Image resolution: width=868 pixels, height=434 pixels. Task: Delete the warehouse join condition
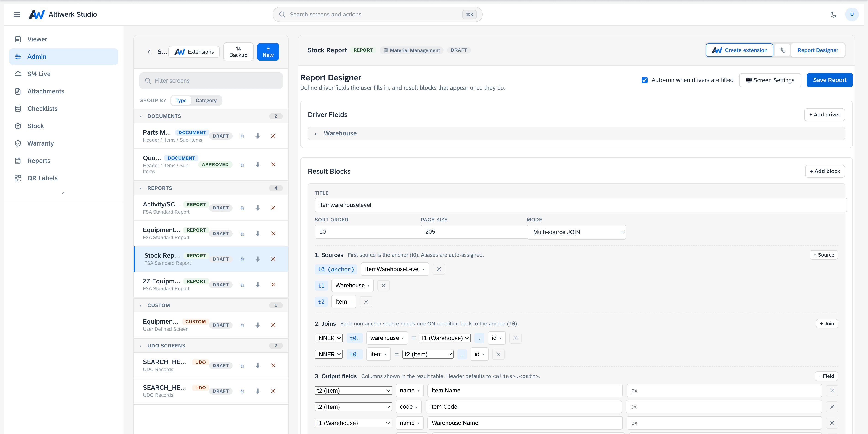tap(516, 338)
